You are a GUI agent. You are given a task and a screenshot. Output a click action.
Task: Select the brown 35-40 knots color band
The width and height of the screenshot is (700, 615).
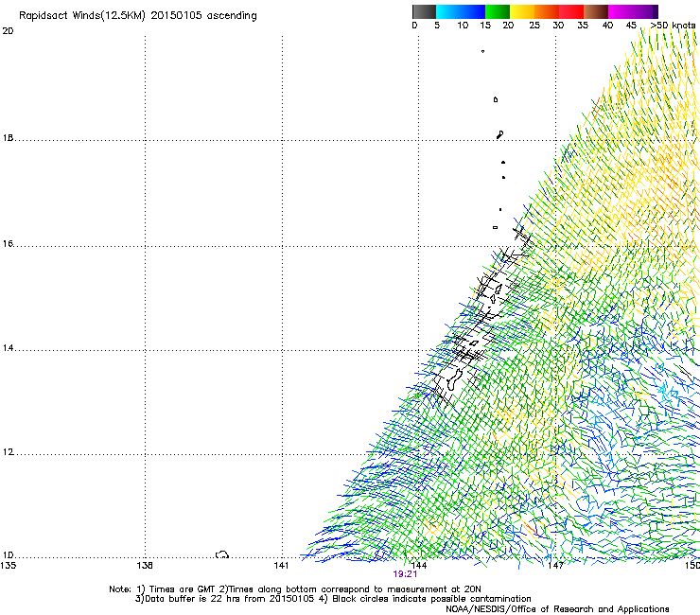click(x=596, y=11)
